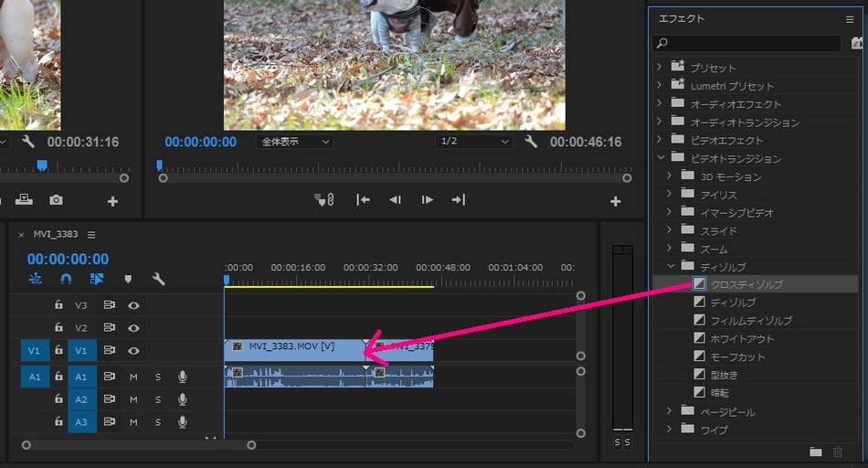This screenshot has width=868, height=468.
Task: Click the Program monitor scrub bar playhead
Action: pyautogui.click(x=159, y=165)
